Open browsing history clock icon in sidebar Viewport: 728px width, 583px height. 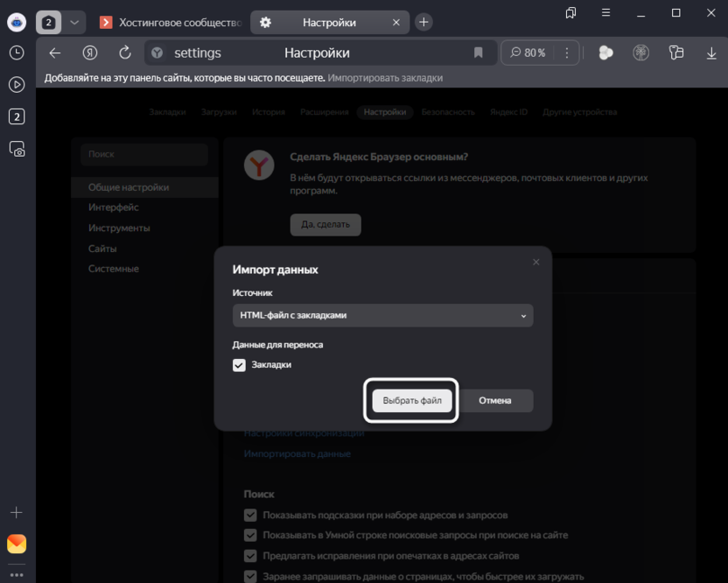tap(17, 53)
